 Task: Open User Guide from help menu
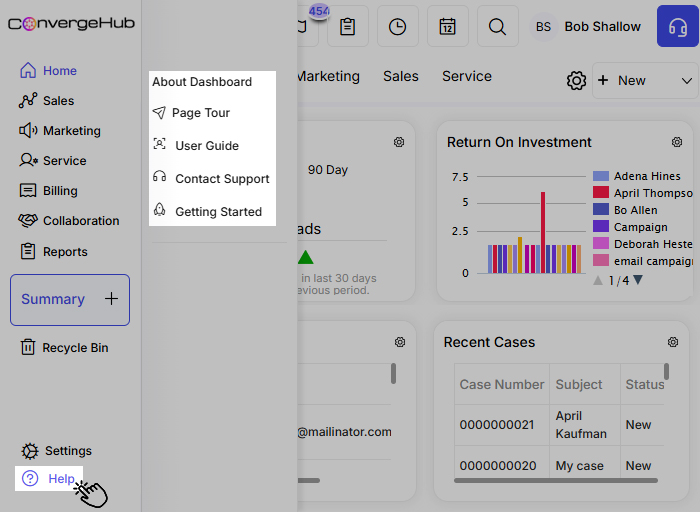click(206, 146)
